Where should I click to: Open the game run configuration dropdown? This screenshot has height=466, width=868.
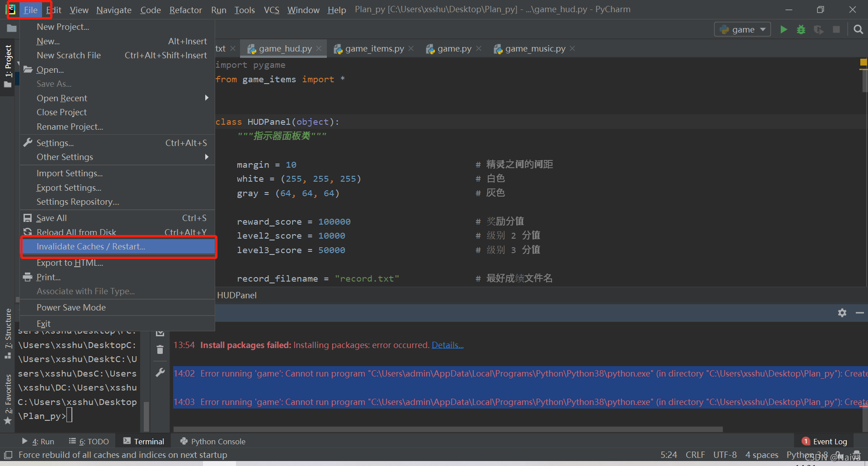742,29
